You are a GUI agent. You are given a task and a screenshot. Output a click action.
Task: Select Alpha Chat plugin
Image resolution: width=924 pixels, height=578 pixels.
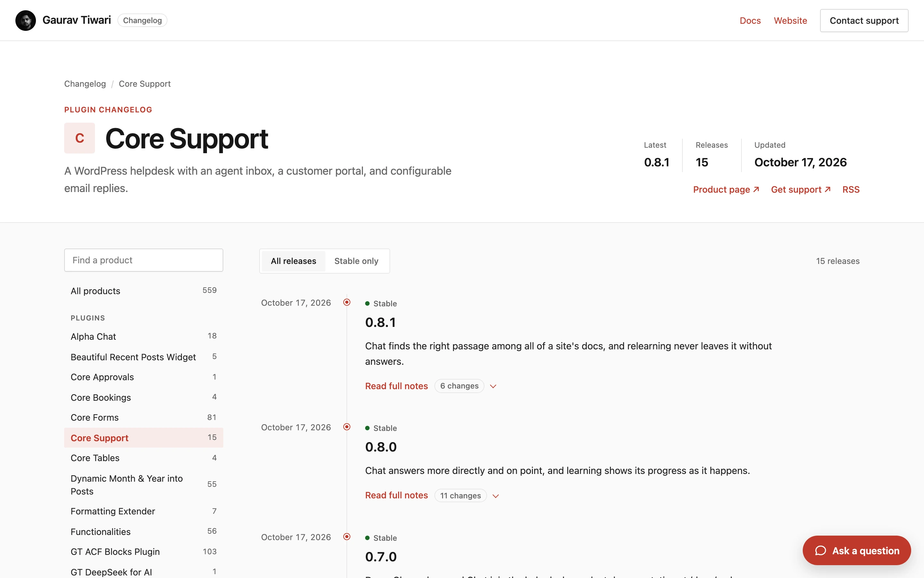tap(143, 337)
